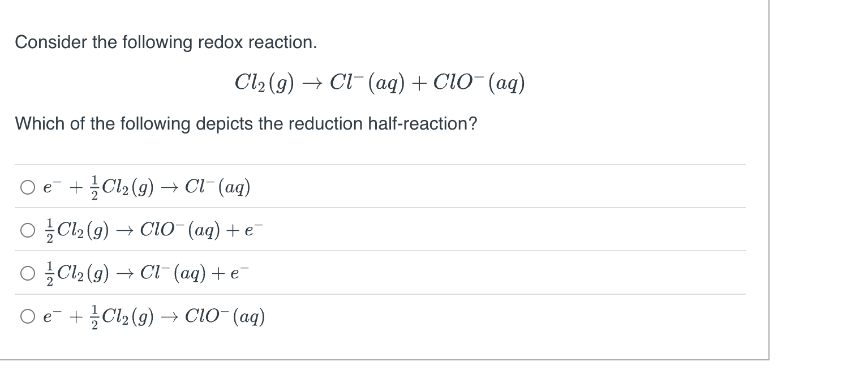
Task: Click the e⁻ symbol in the fourth option
Action: point(52,316)
